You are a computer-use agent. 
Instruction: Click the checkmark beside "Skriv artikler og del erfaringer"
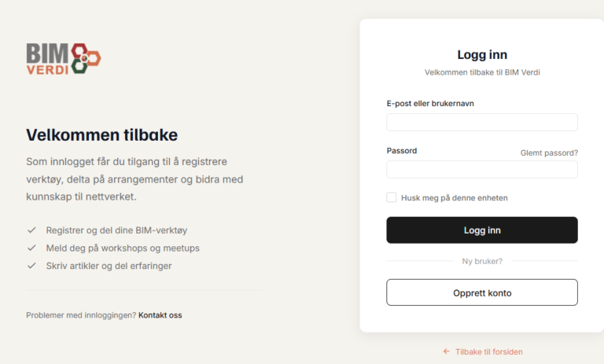coord(31,266)
